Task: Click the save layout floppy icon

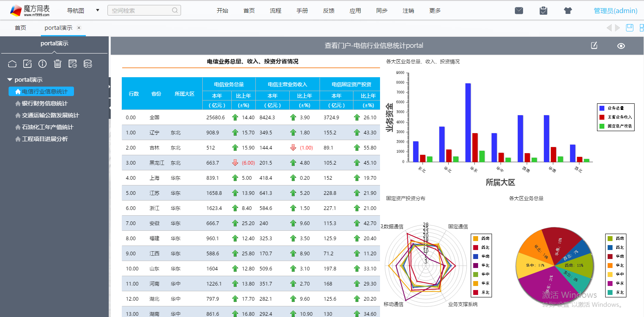Action: (630, 27)
